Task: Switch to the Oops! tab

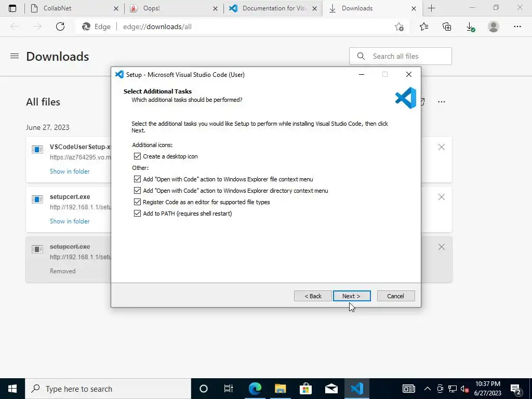Action: (173, 8)
